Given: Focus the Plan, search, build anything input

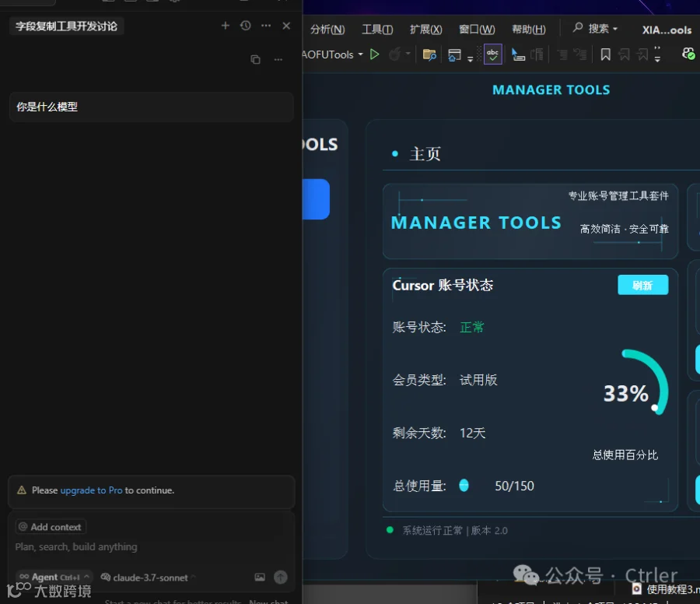Looking at the screenshot, I should [x=152, y=547].
